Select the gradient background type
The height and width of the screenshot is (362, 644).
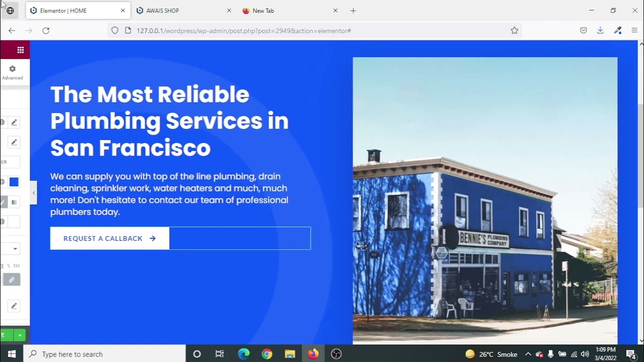14,202
